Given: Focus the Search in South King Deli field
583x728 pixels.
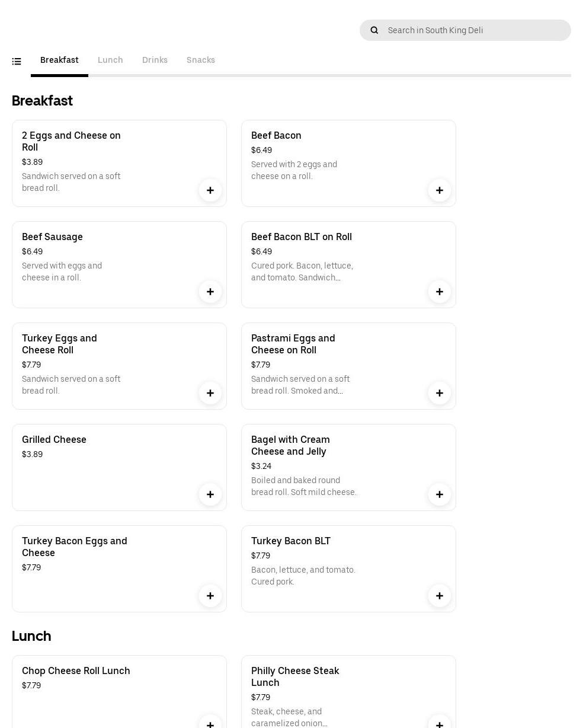Looking at the screenshot, I should click(x=474, y=30).
